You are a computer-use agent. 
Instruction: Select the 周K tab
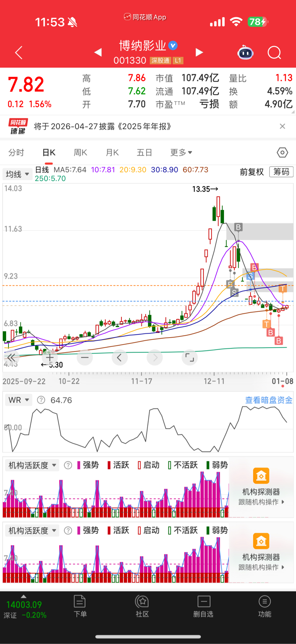81,152
